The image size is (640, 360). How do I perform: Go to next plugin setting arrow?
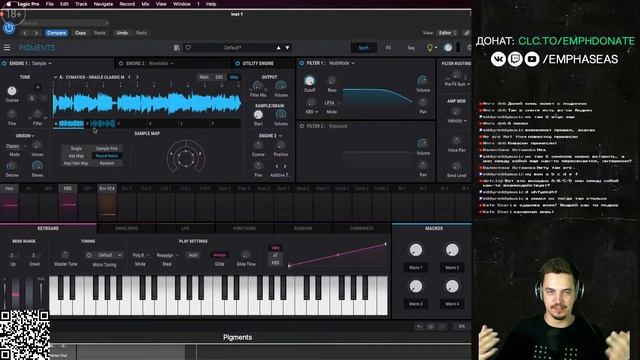(x=36, y=33)
